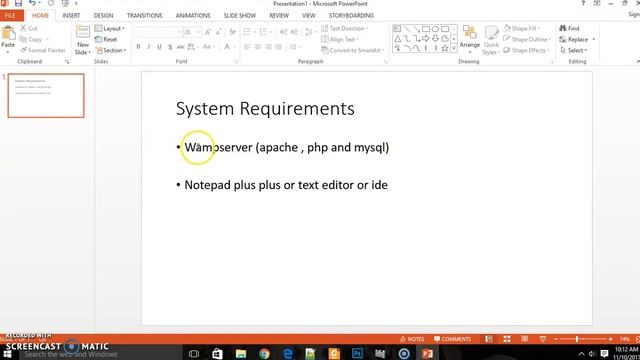Switch to the STORYBOARDING tab
This screenshot has height=360, width=640.
click(x=351, y=16)
